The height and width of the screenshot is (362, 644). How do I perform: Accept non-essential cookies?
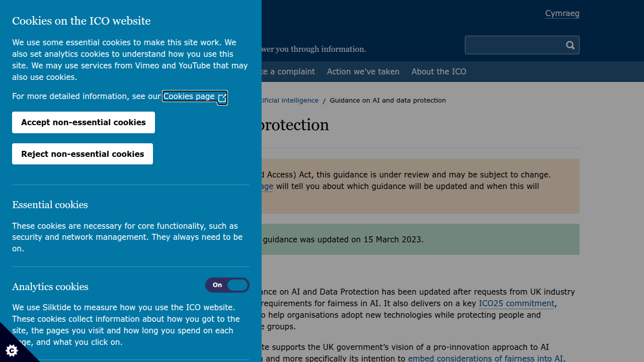(x=84, y=123)
